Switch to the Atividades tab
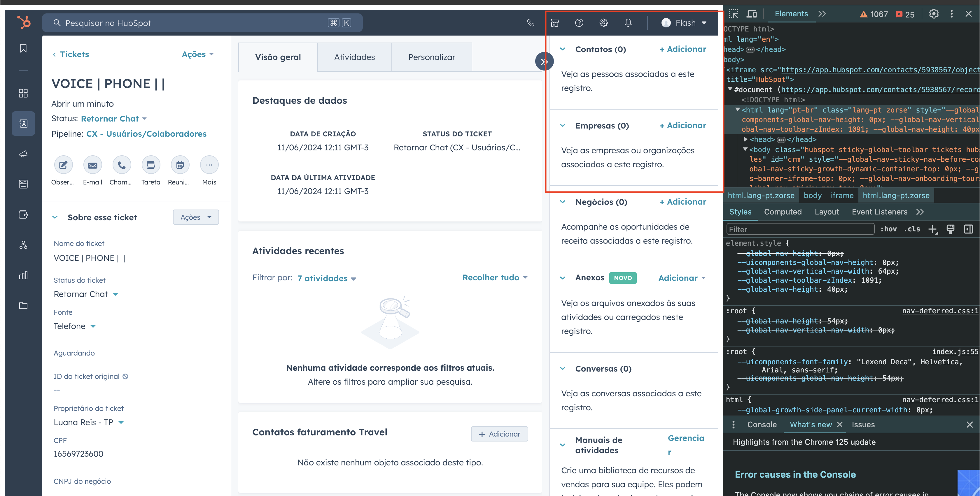 (x=354, y=57)
